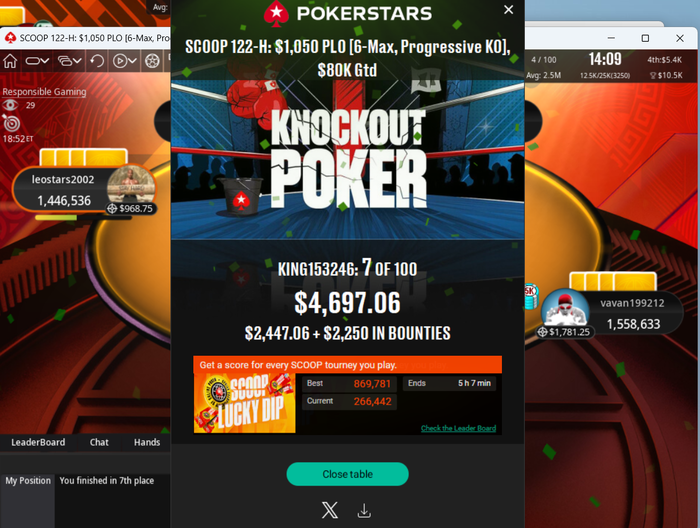Open the lobby home icon
Screen dimensions: 700x528
pyautogui.click(x=10, y=61)
